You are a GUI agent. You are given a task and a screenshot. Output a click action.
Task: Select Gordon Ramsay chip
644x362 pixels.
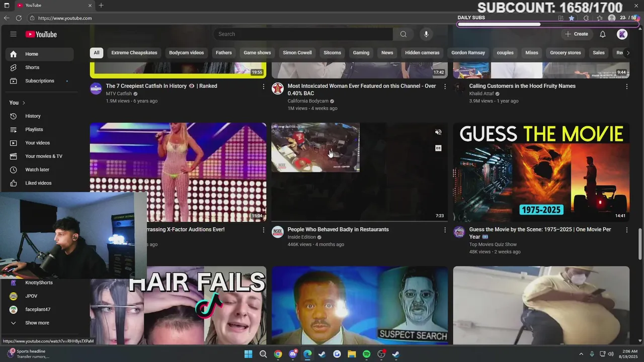(468, 53)
